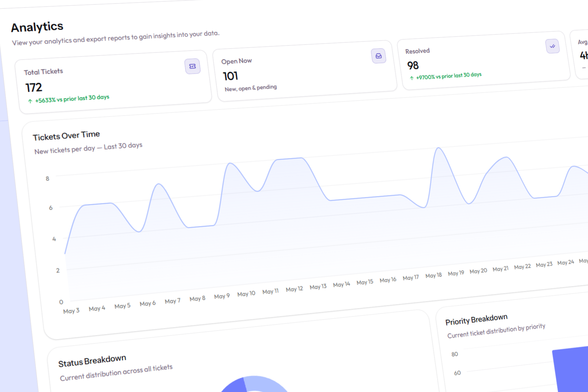Click the May 20 axis label
This screenshot has height=392, width=588.
point(478,271)
